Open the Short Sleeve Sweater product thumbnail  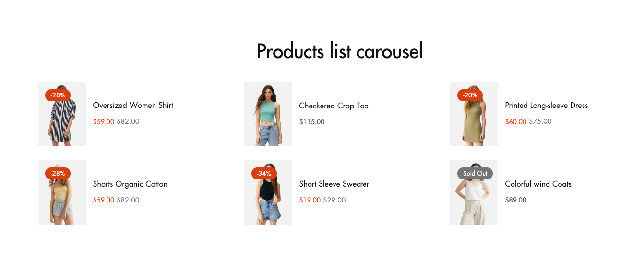coord(268,198)
